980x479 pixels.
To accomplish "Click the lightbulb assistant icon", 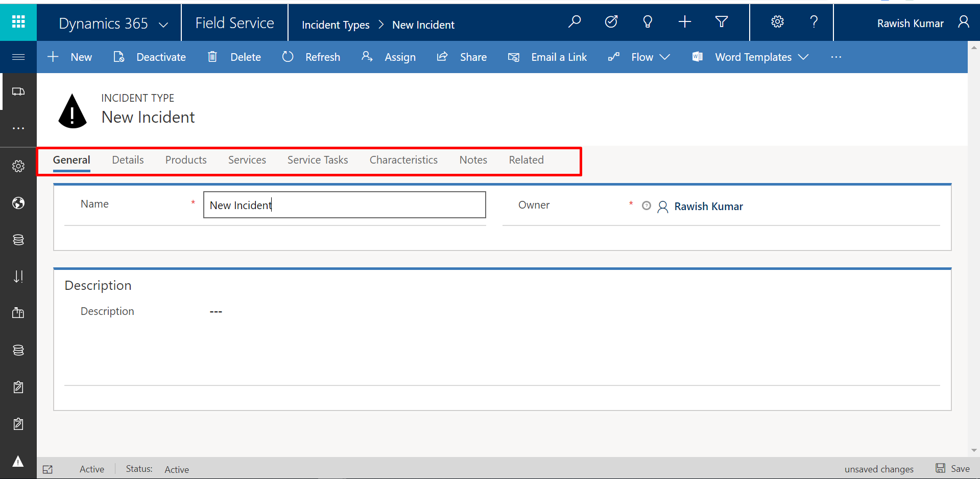I will (x=648, y=22).
